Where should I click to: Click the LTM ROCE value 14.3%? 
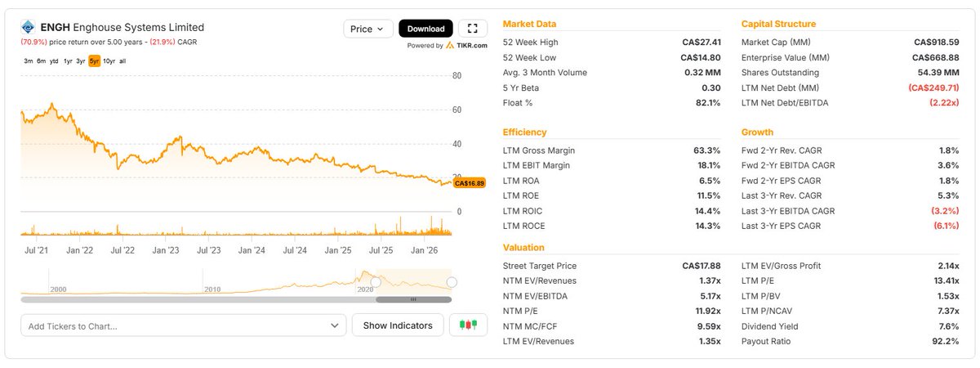click(707, 227)
